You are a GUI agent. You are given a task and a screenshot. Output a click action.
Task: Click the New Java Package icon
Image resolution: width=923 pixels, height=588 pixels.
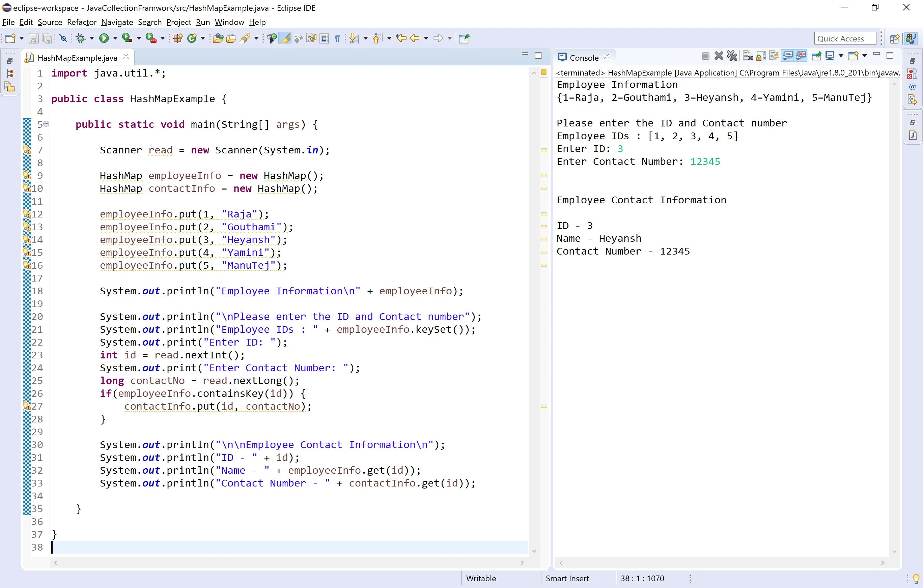pos(178,38)
